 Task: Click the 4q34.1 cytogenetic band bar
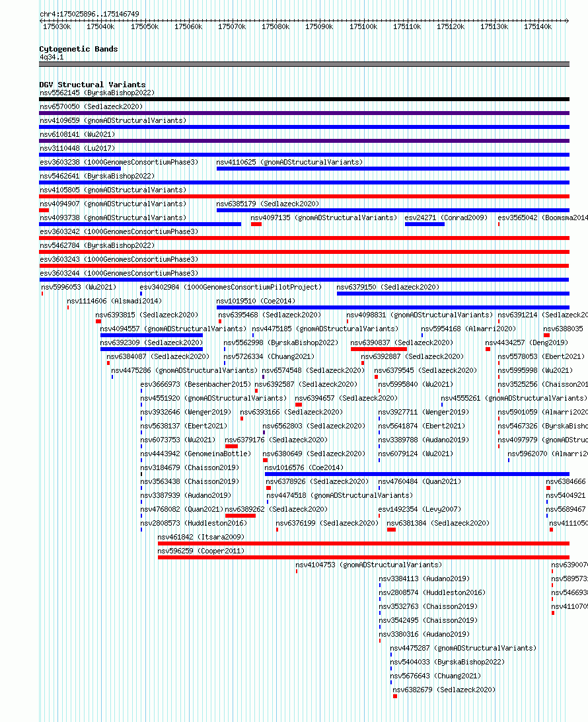point(304,64)
